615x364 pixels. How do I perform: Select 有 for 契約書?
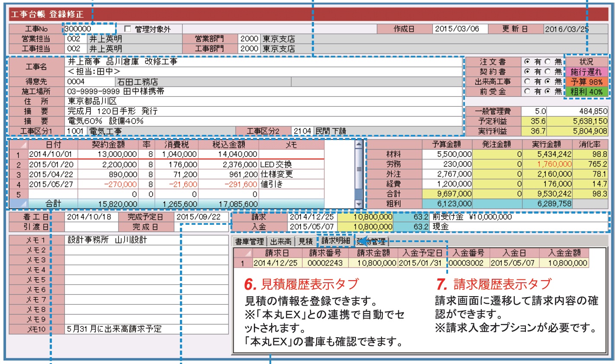click(527, 72)
